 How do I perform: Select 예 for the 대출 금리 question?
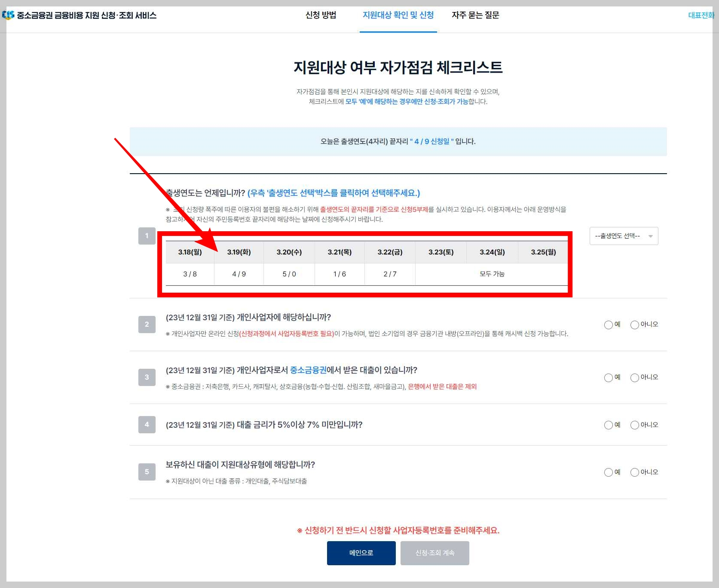click(608, 425)
